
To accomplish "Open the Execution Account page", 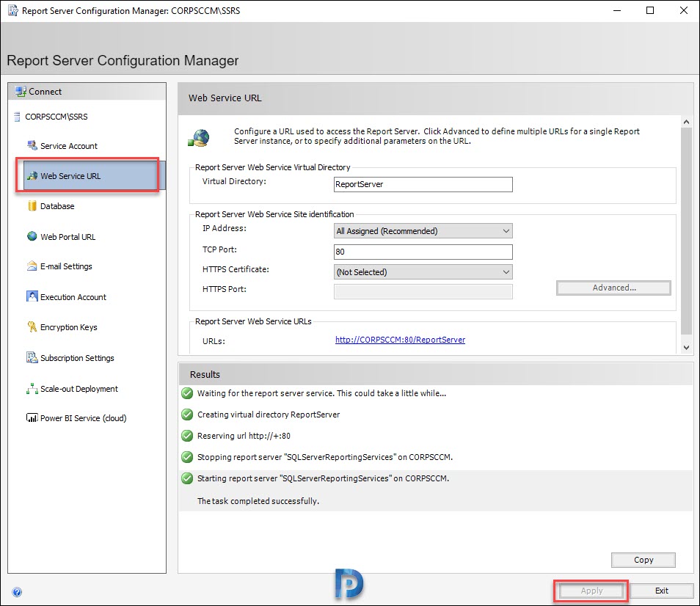I will click(x=73, y=297).
